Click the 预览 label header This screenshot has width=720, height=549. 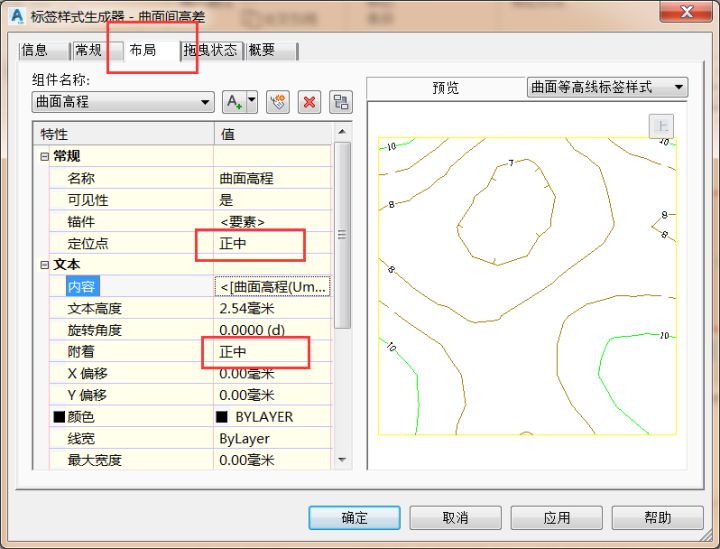click(x=445, y=87)
